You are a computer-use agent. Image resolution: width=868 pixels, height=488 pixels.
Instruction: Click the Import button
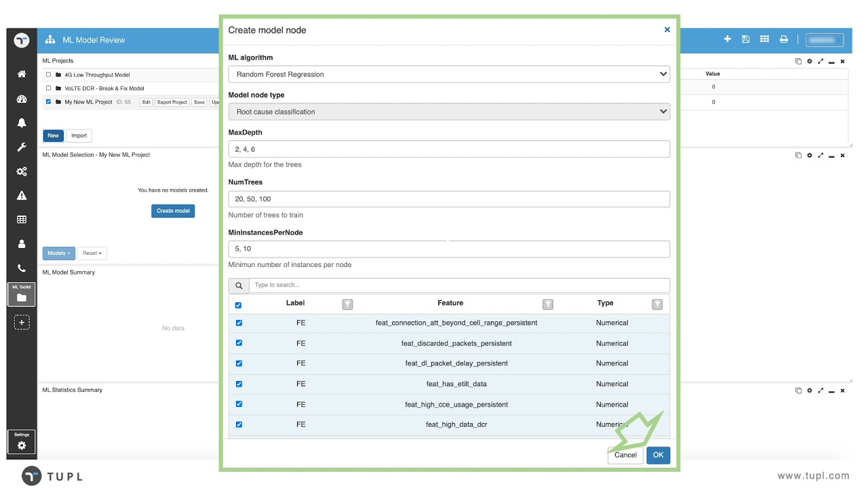[79, 136]
